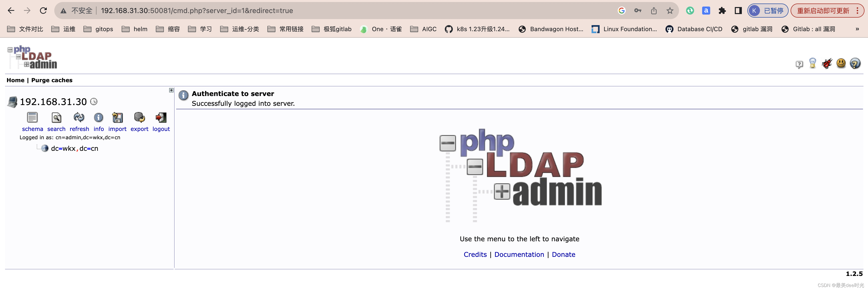Viewport: 868px width, 290px height.
Task: Open the help question mark icon
Action: click(x=855, y=63)
